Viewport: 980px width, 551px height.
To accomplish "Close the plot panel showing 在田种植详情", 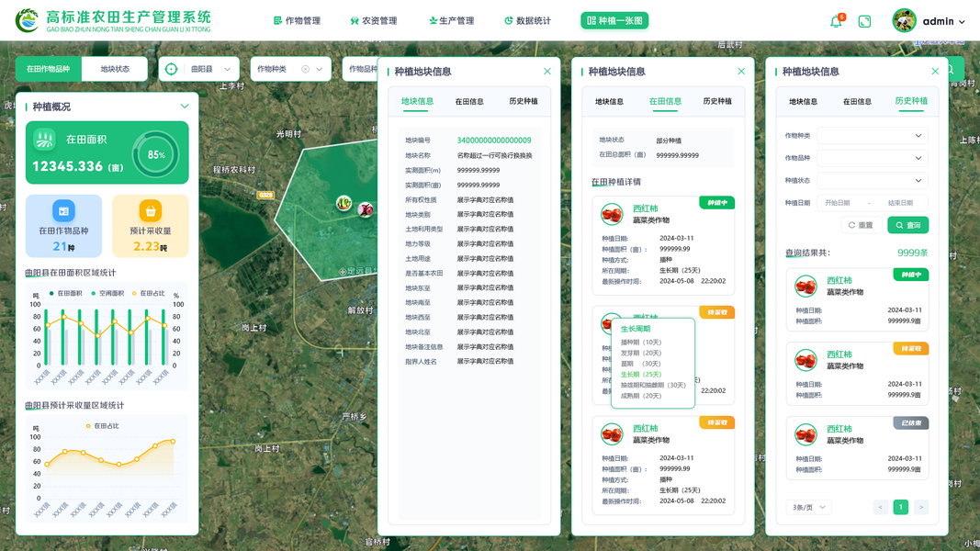I will click(x=741, y=72).
